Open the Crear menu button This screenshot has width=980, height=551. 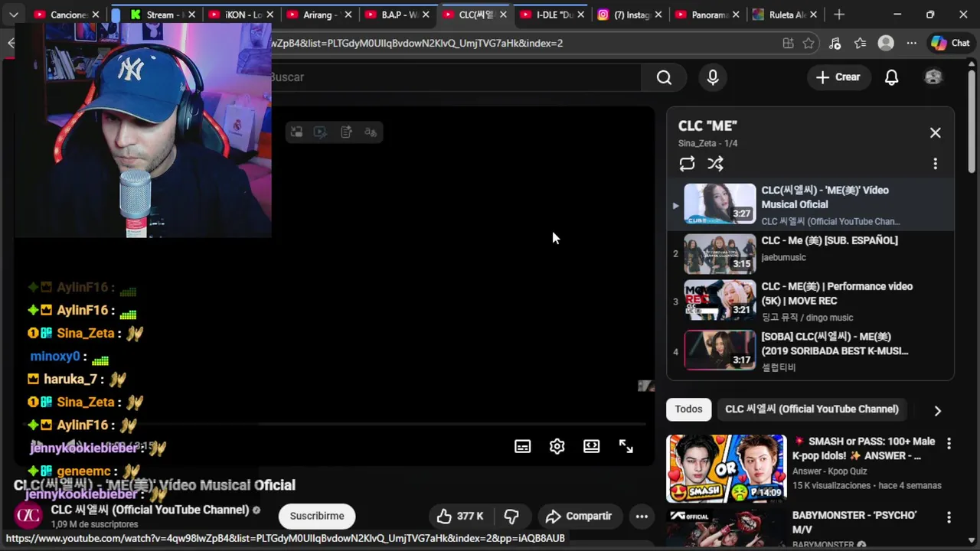(838, 77)
